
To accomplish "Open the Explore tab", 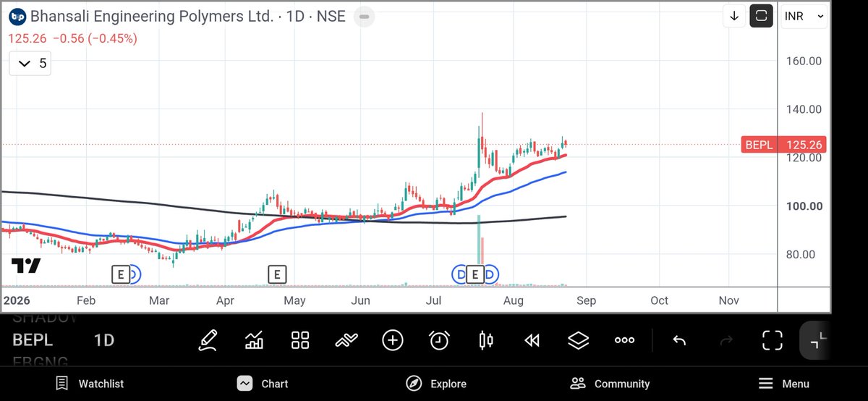I will [x=435, y=384].
